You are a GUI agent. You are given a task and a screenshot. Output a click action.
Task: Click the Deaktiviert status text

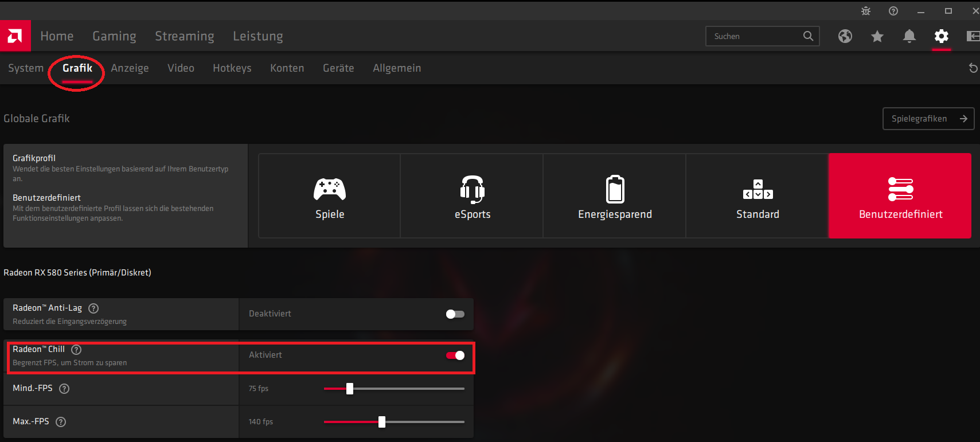(270, 314)
